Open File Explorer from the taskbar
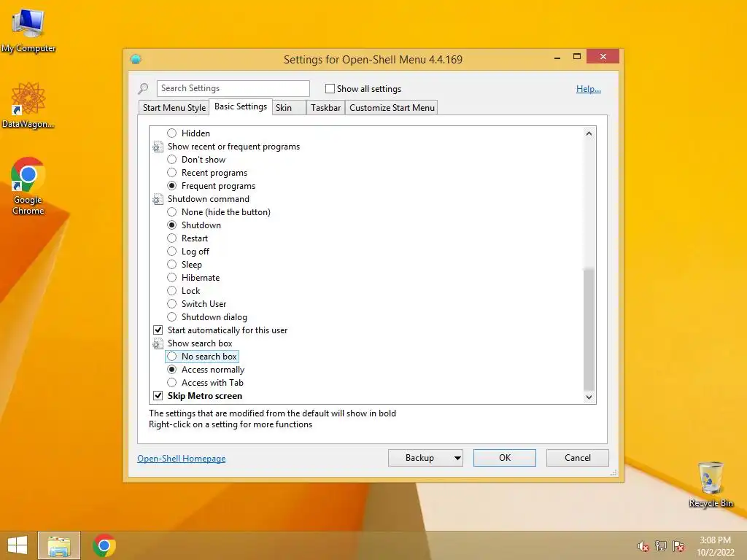This screenshot has width=747, height=560. [59, 545]
